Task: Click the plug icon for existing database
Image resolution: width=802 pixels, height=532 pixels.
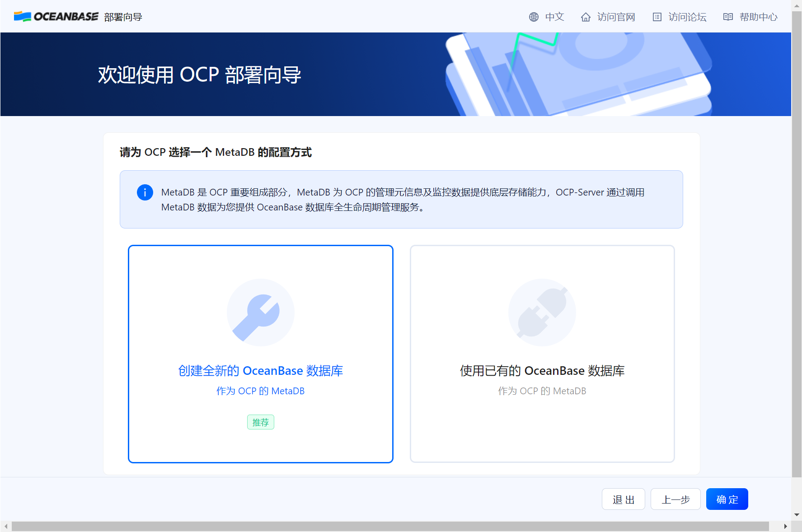Action: point(542,313)
